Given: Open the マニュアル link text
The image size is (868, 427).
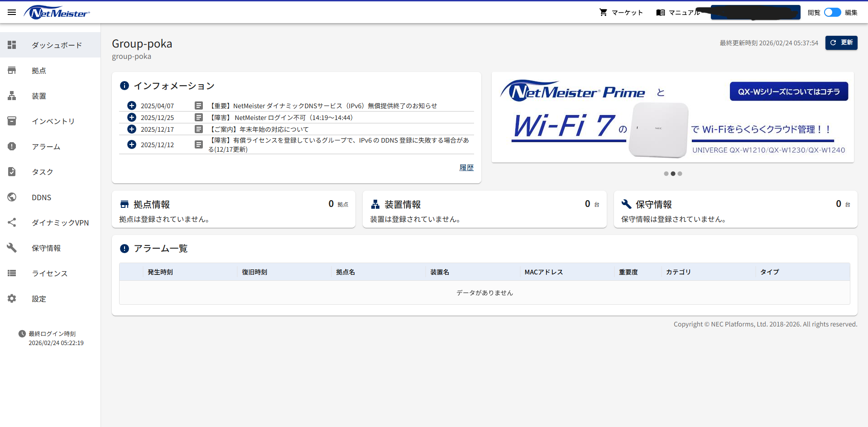Looking at the screenshot, I should tap(685, 13).
